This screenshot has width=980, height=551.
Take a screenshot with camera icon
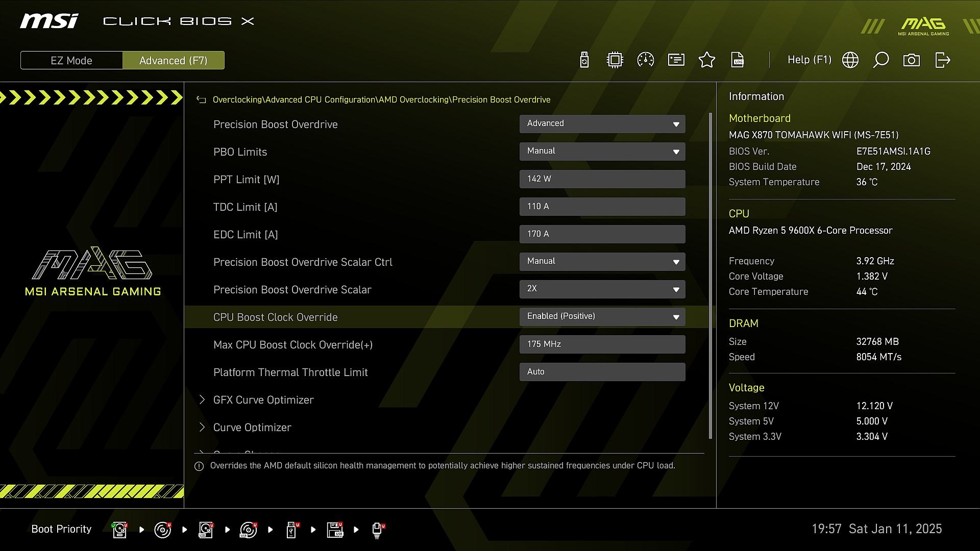point(912,60)
